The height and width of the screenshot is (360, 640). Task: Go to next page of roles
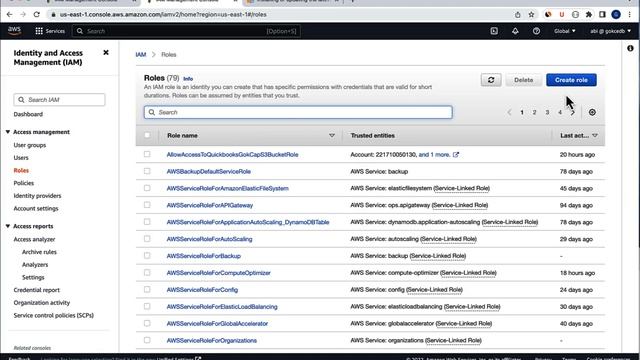pos(573,112)
